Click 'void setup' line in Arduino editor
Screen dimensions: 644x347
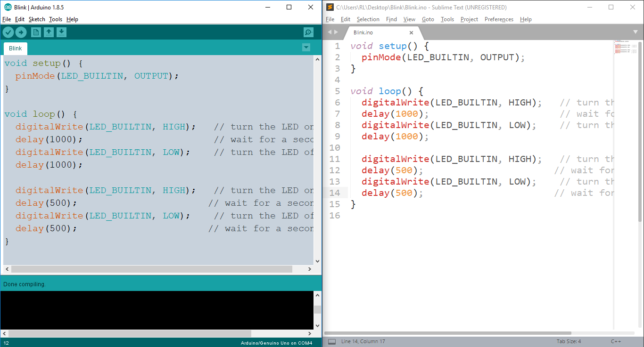tap(44, 64)
